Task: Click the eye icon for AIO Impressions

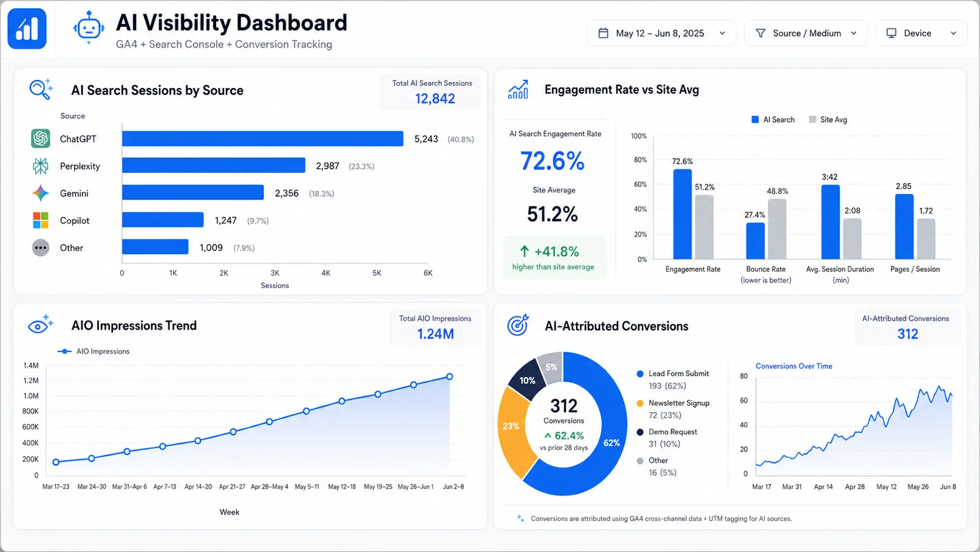Action: point(40,325)
